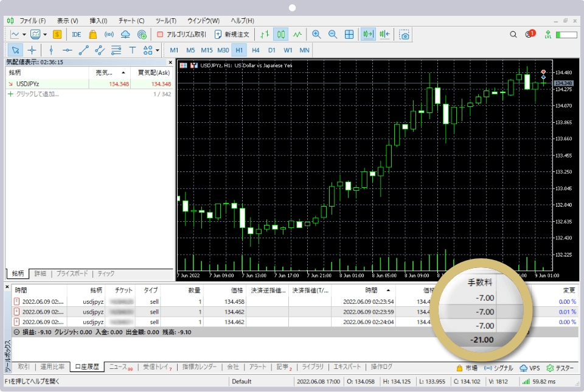
Task: Set timeframe to H4
Action: (255, 50)
